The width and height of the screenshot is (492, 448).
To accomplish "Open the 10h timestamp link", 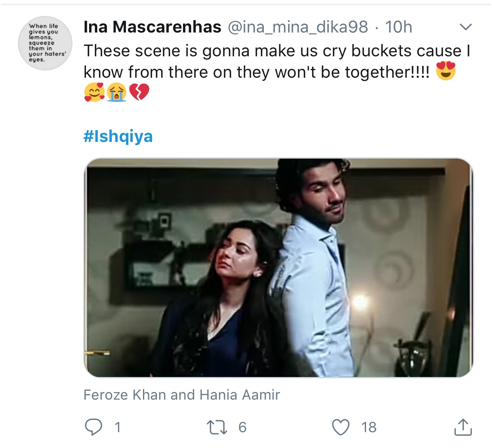I will coord(399,27).
